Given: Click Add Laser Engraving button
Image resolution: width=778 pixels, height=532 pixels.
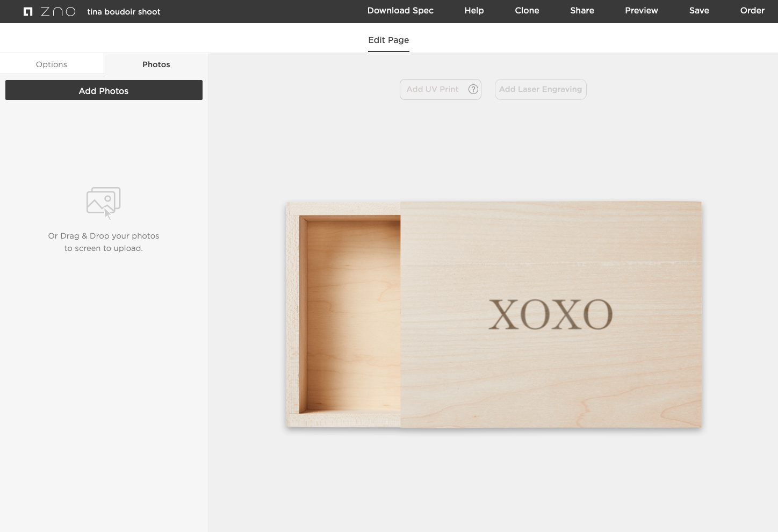Looking at the screenshot, I should point(541,89).
